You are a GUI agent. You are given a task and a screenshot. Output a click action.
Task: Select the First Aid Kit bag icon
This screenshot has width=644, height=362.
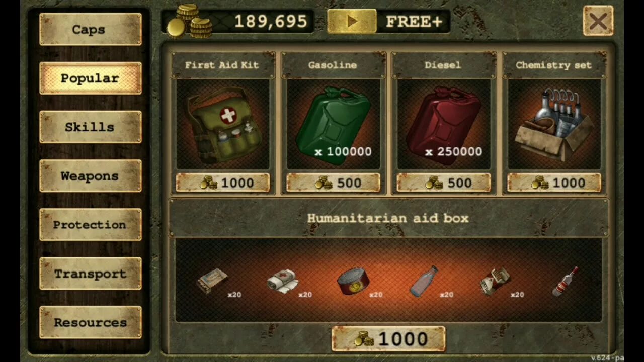point(223,125)
